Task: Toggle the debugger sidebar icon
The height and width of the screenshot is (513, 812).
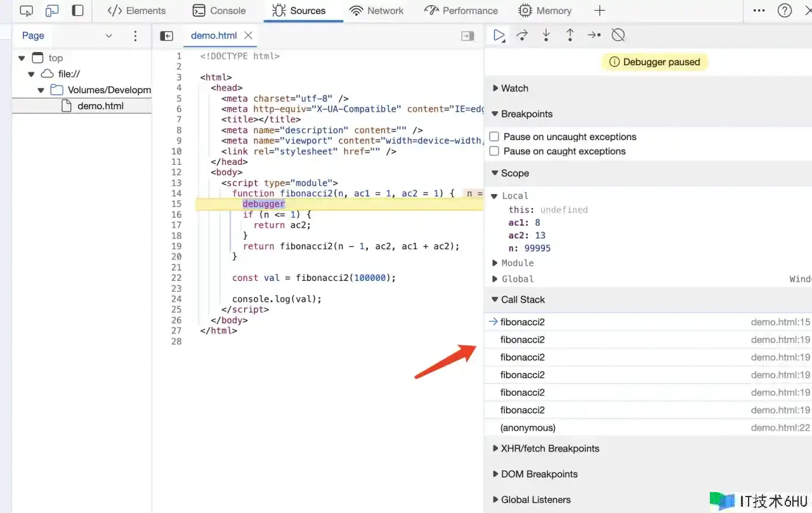Action: point(468,36)
